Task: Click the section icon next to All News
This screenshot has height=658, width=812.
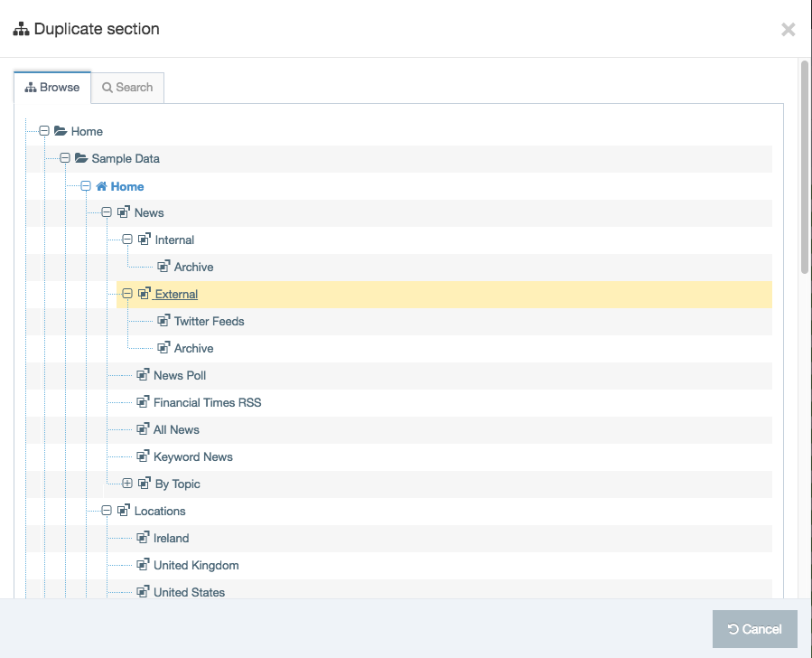Action: [x=143, y=429]
